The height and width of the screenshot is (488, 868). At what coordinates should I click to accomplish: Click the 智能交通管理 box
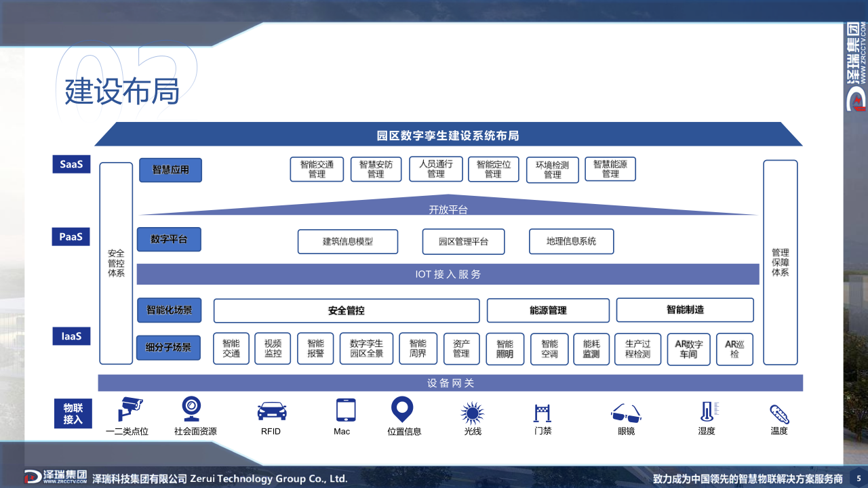pos(317,169)
